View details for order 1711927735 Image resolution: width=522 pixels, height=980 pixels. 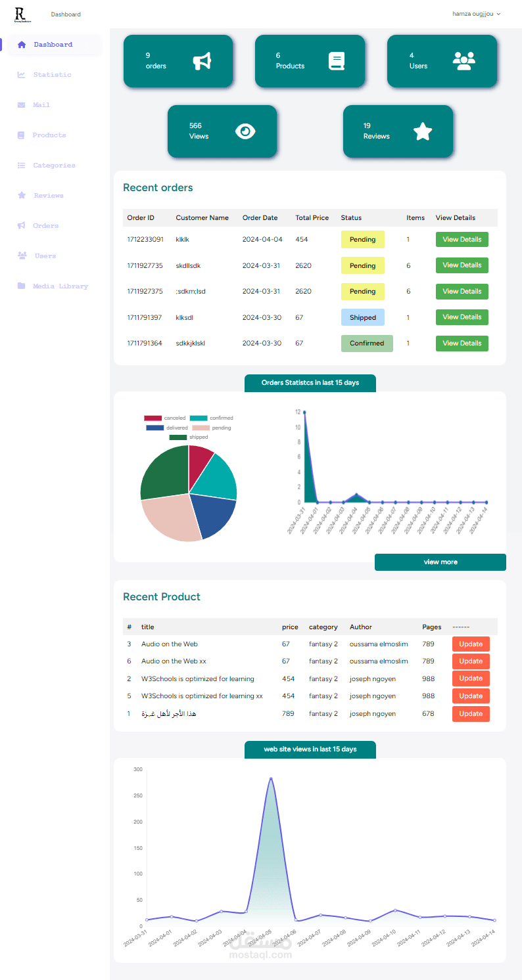point(462,265)
